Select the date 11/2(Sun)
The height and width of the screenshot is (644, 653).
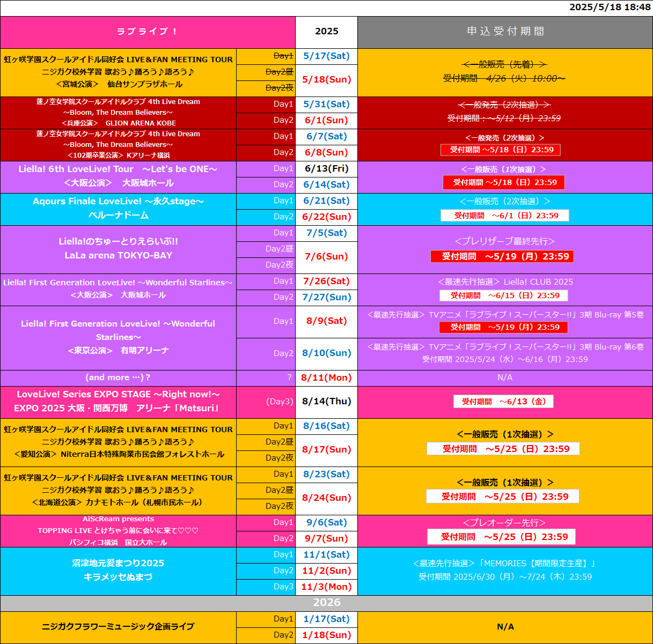326,571
